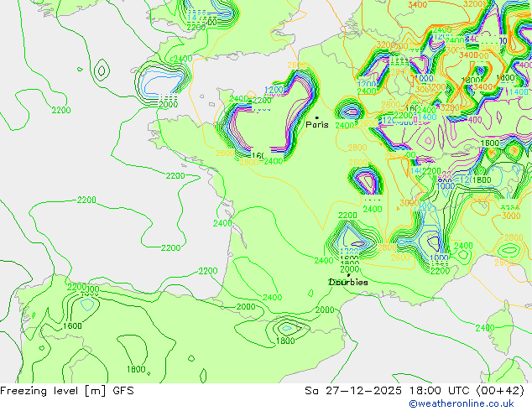
Task: Click the 1600 contour label in northwest Spain
Action: [72, 326]
